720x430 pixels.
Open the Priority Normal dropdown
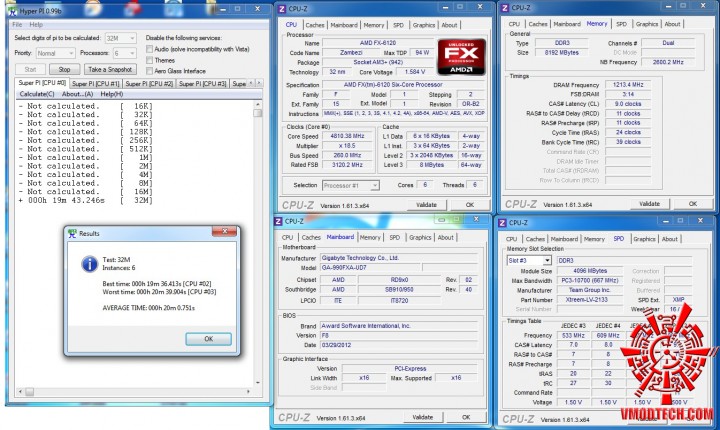point(56,53)
